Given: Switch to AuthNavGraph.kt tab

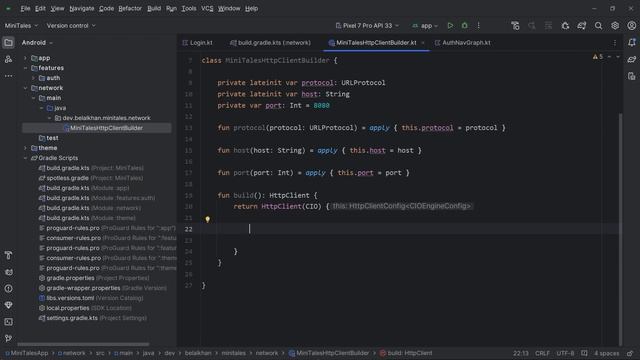Looking at the screenshot, I should [x=462, y=42].
